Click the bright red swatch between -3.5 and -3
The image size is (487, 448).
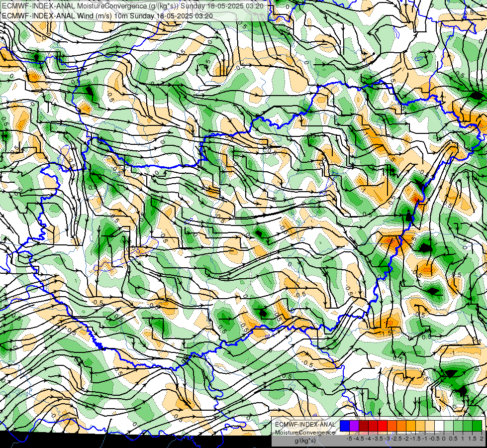coord(383,426)
